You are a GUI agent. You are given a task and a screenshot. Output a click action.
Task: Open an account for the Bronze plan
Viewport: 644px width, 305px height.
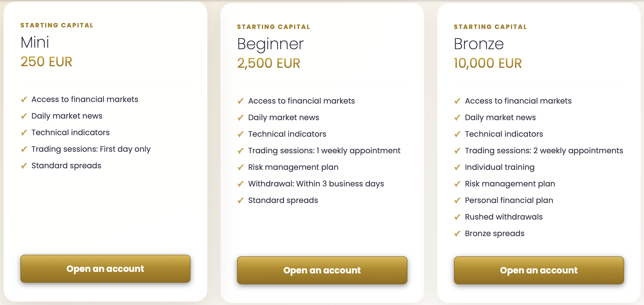coord(539,270)
